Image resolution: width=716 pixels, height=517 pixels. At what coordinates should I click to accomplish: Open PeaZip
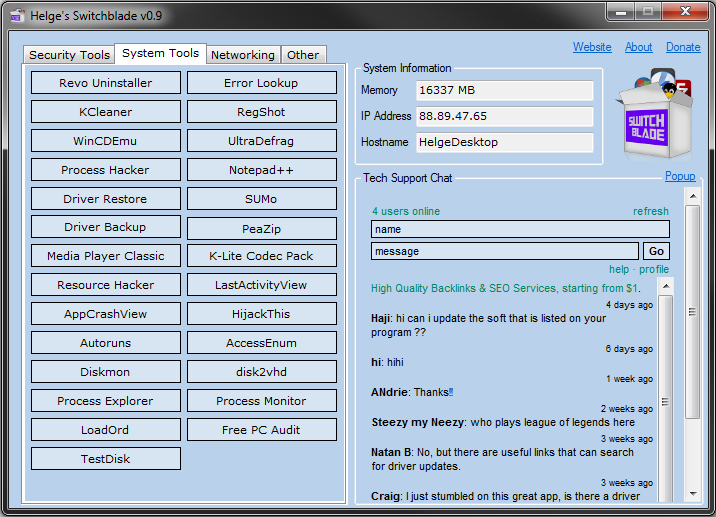pyautogui.click(x=261, y=228)
